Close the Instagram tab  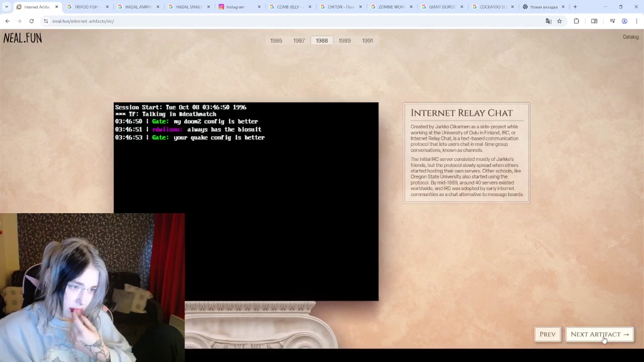(259, 7)
